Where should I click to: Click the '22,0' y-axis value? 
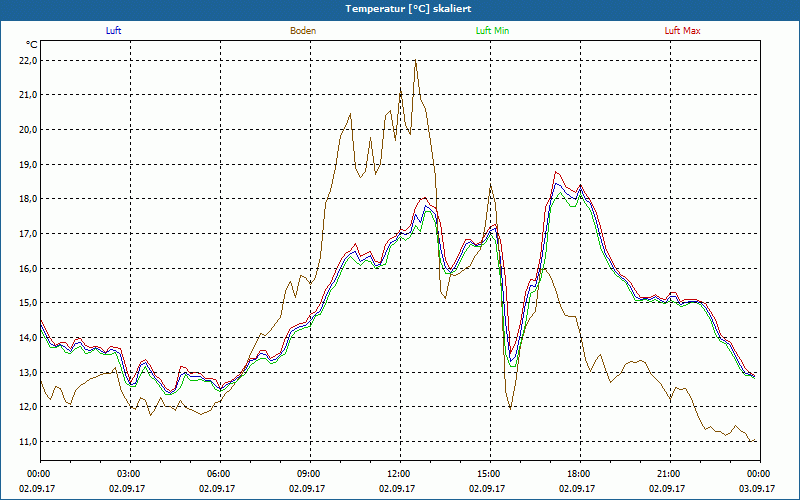pyautogui.click(x=29, y=60)
